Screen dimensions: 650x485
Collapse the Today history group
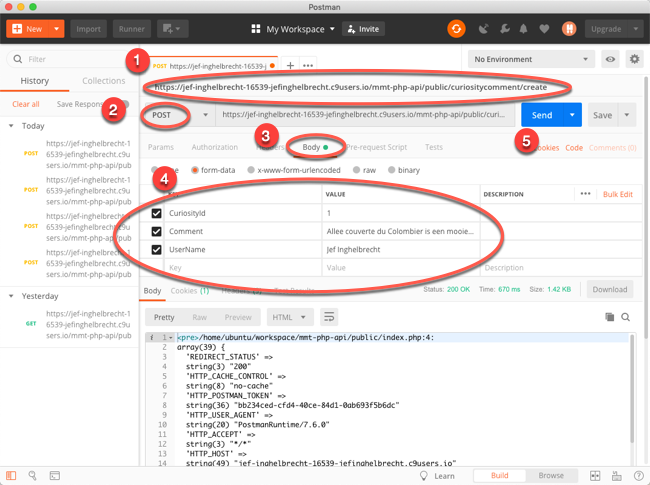pyautogui.click(x=11, y=126)
